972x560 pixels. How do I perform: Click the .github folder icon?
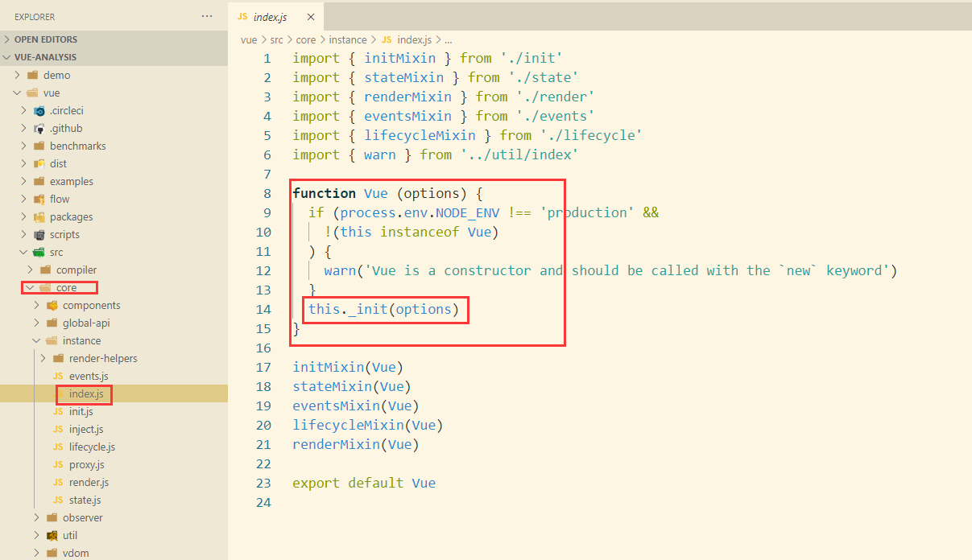coord(39,128)
